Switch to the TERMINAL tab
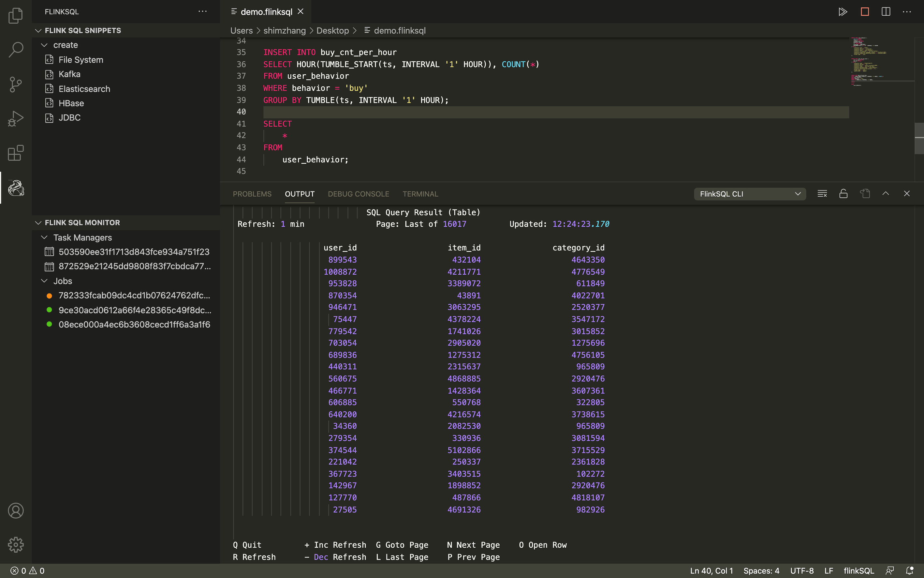This screenshot has height=578, width=924. tap(420, 194)
